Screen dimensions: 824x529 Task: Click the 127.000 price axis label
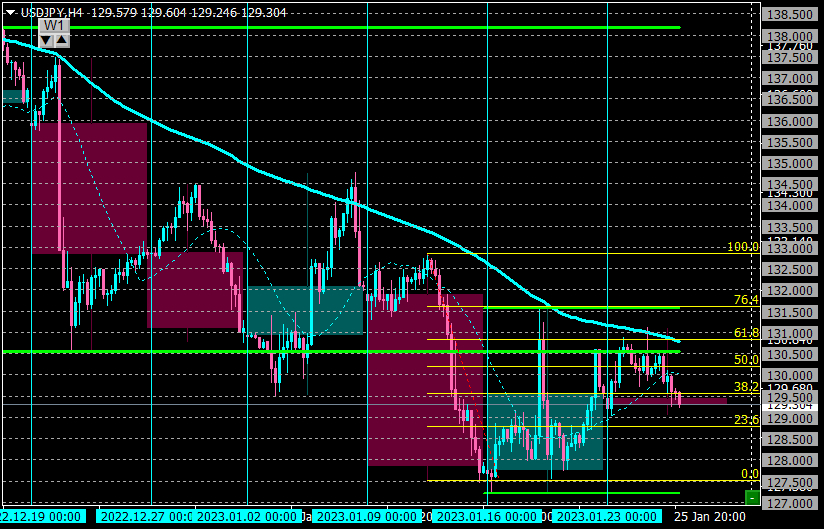(790, 503)
